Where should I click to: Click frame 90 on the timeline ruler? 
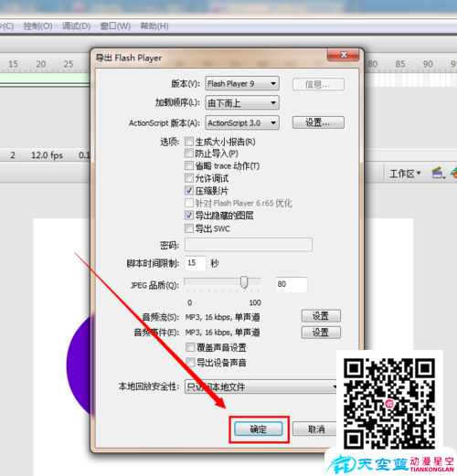[x=428, y=64]
